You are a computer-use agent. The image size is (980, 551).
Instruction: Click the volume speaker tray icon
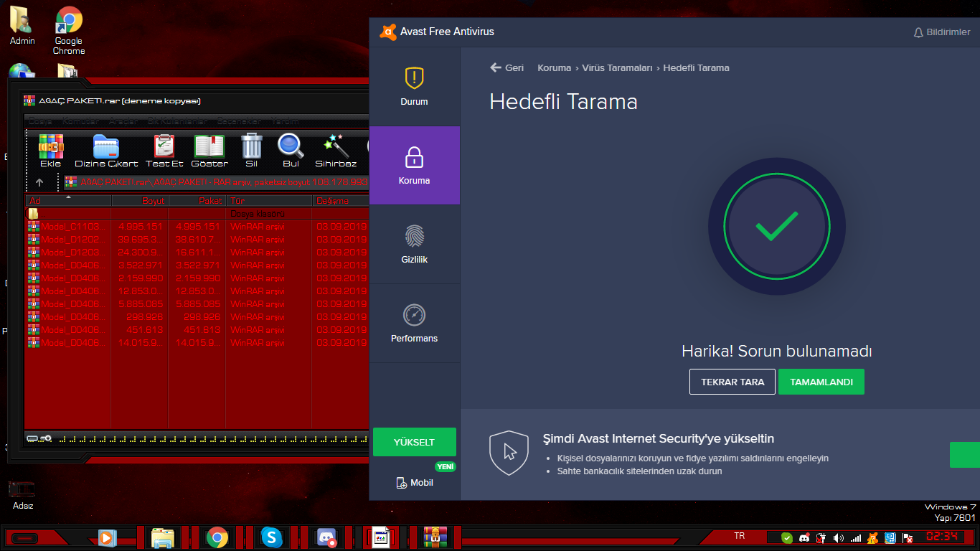[838, 537]
